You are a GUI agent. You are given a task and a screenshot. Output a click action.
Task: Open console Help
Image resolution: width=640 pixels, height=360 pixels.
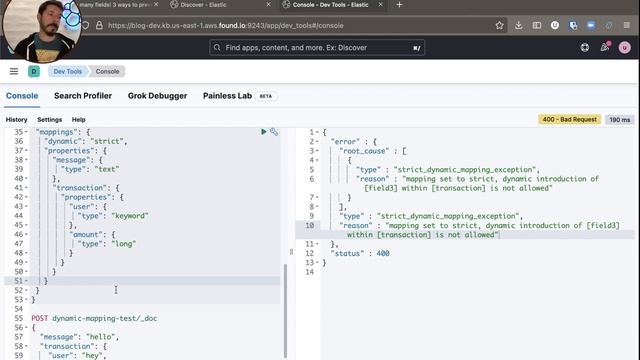(78, 120)
